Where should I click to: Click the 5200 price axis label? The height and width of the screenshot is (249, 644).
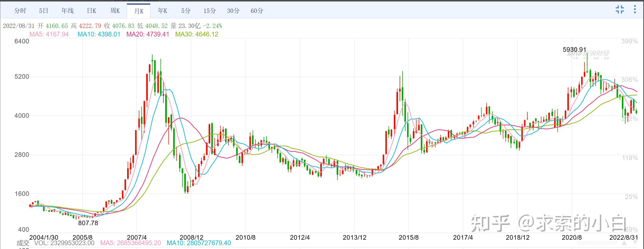coord(22,77)
